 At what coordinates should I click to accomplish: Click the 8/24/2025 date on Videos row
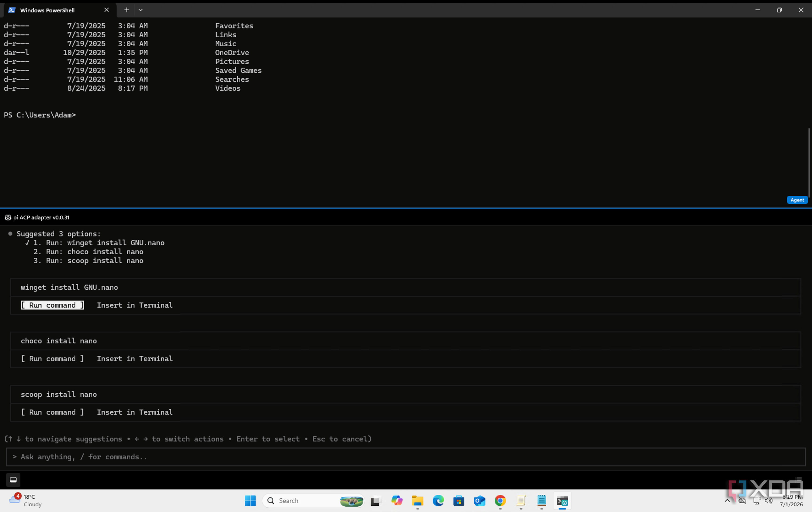click(x=86, y=88)
